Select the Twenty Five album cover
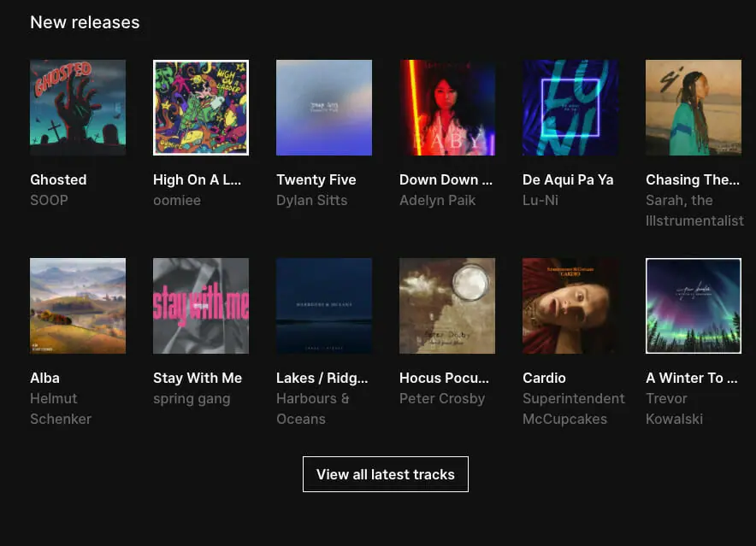This screenshot has width=756, height=546. click(324, 108)
